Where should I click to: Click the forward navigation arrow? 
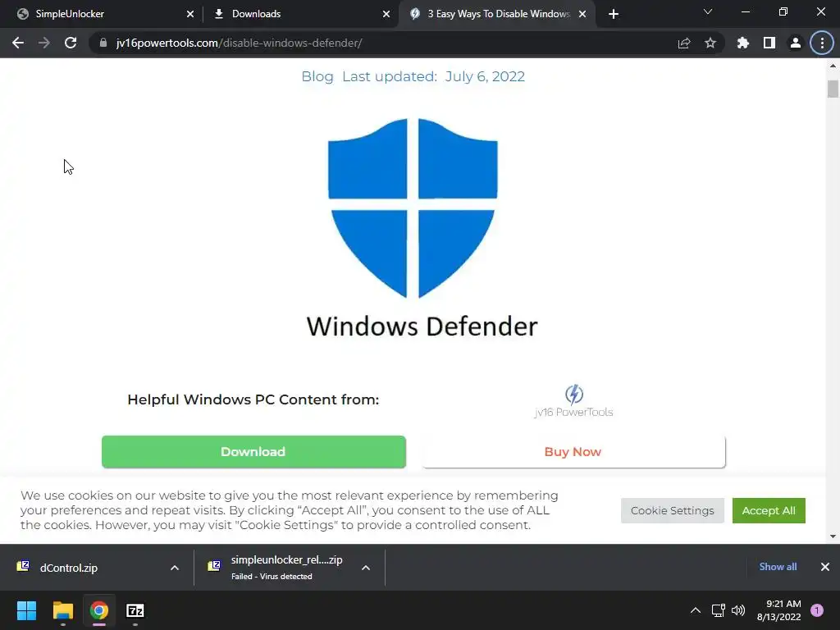pos(44,43)
